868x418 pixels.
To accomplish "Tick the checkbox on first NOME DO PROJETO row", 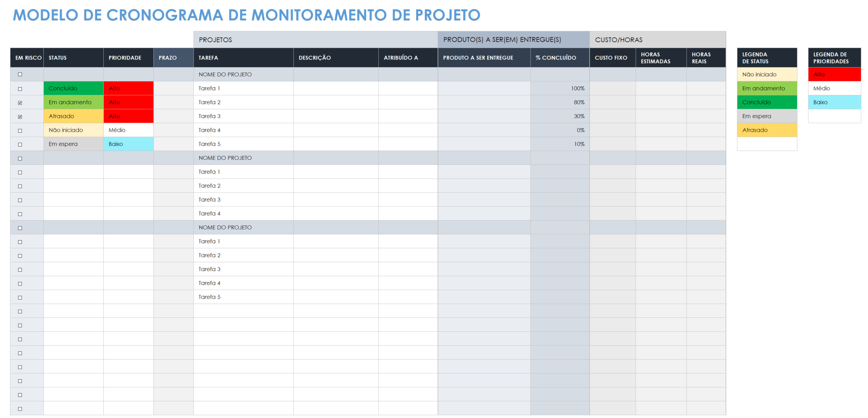I will [20, 75].
